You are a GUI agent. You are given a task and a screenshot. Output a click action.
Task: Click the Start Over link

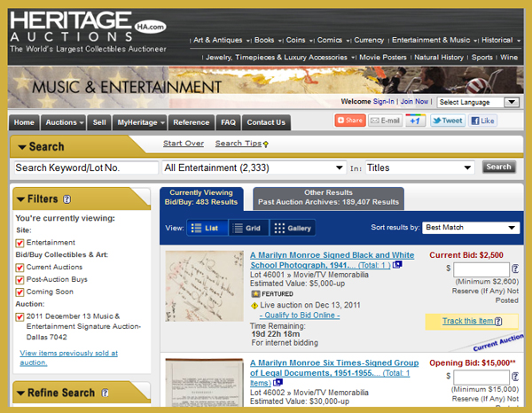184,144
